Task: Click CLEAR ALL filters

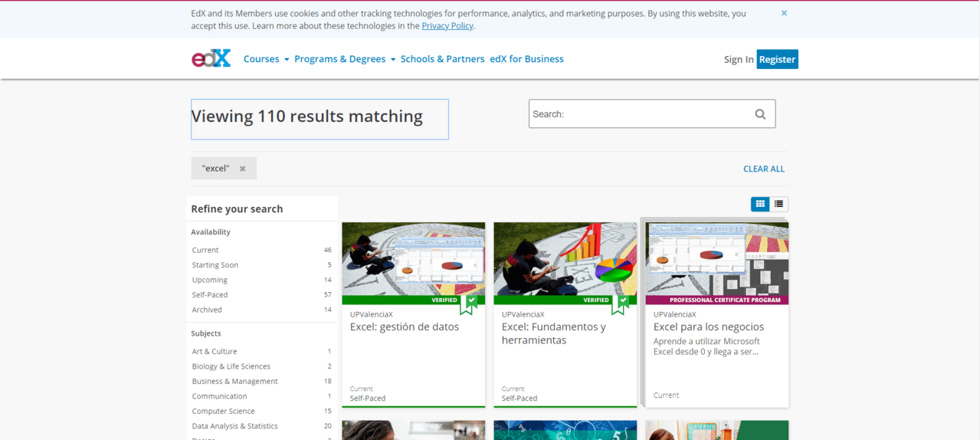Action: coord(764,169)
